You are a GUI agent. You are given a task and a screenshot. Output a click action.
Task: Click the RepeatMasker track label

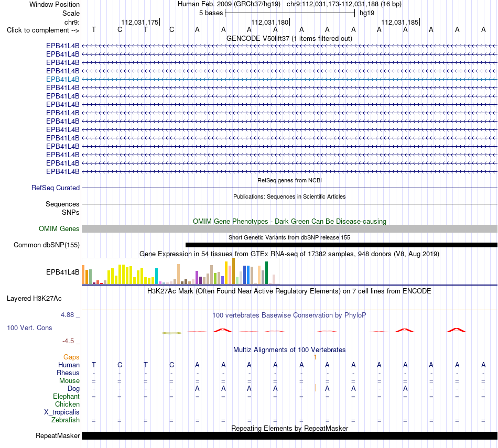[58, 435]
